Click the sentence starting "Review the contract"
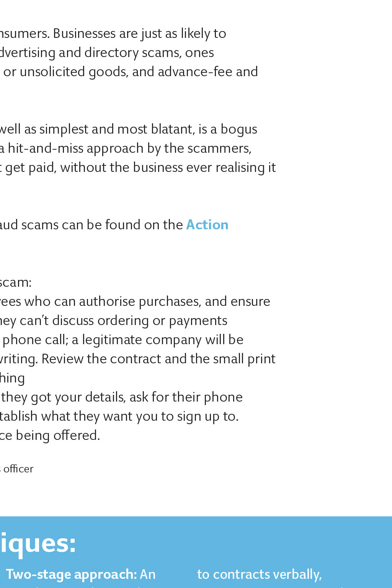 pos(158,359)
